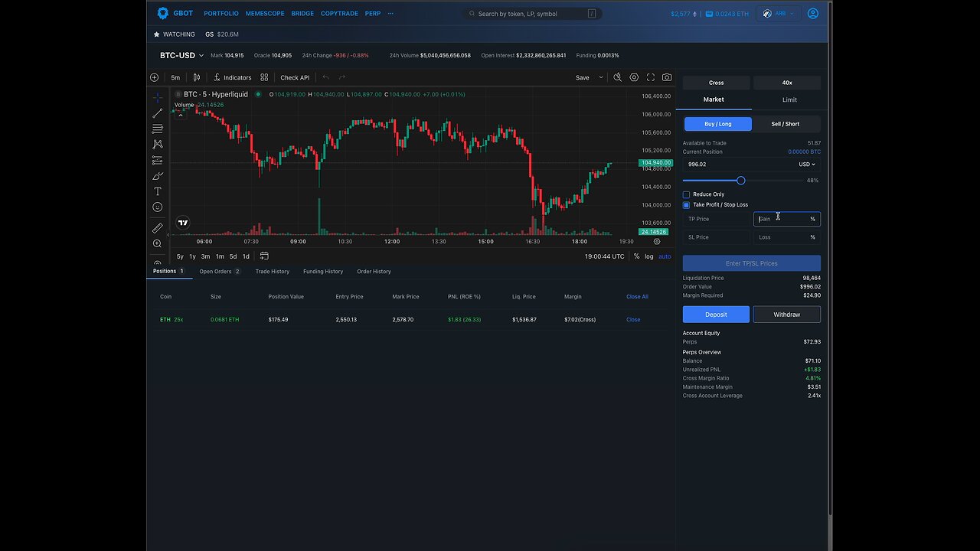Screen dimensions: 980x551
Task: Click the order size slider handle
Action: 740,181
